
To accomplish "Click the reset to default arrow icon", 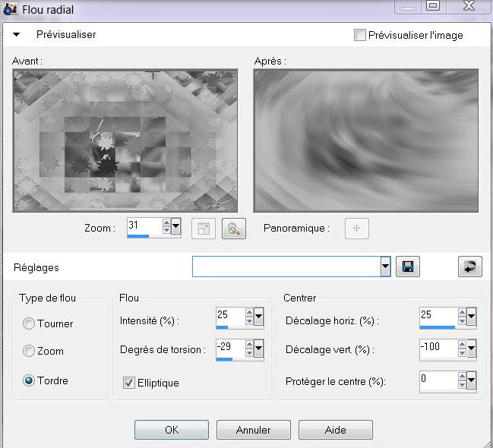I will (470, 267).
